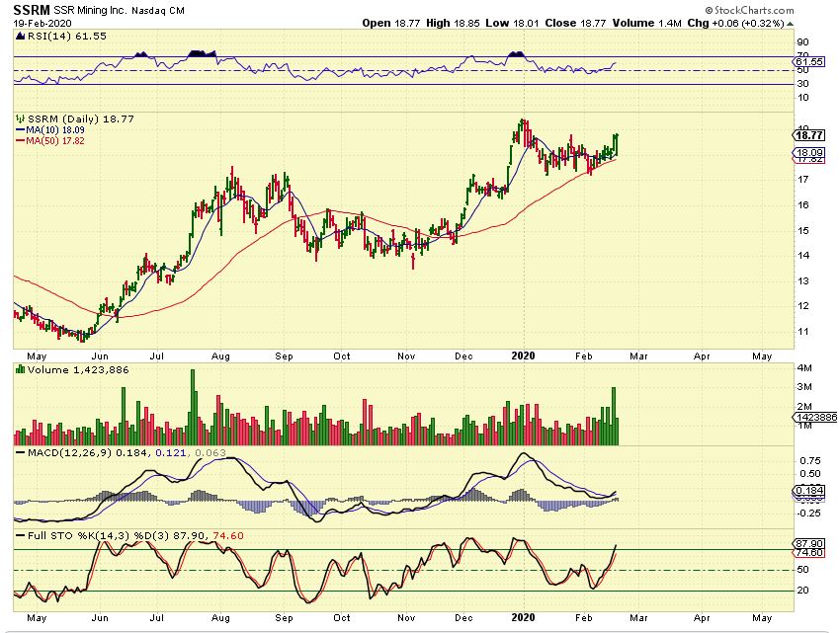Click the SSRM ticker symbol heading
The width and height of the screenshot is (840, 633).
click(32, 10)
